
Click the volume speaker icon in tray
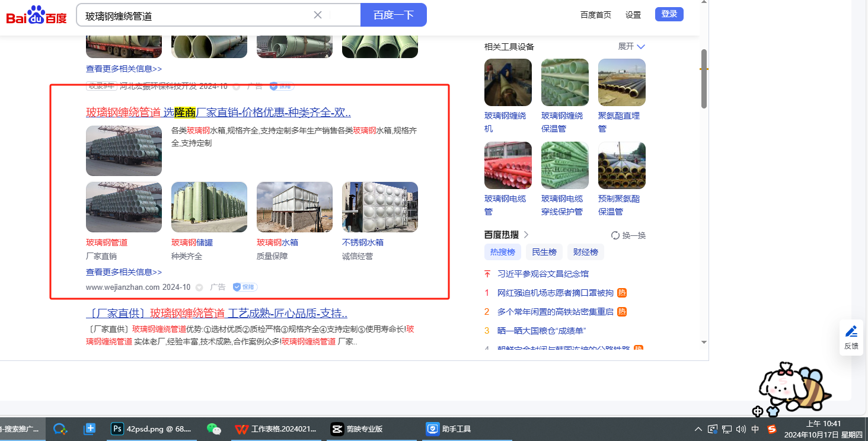click(x=742, y=429)
